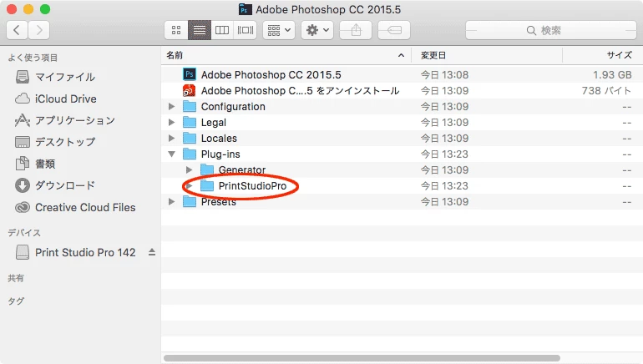Select the Plug-ins folder icon

click(x=189, y=154)
